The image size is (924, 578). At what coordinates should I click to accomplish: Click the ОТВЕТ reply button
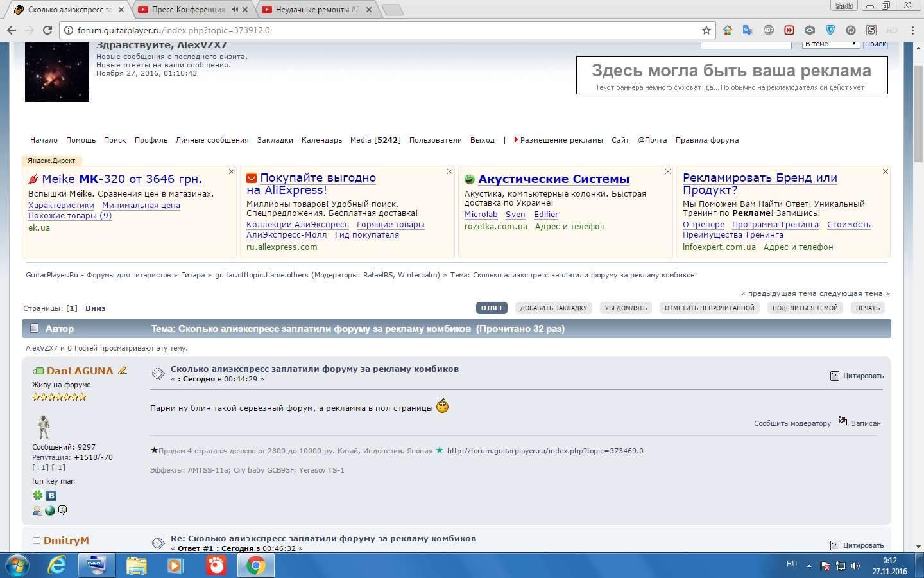[492, 308]
